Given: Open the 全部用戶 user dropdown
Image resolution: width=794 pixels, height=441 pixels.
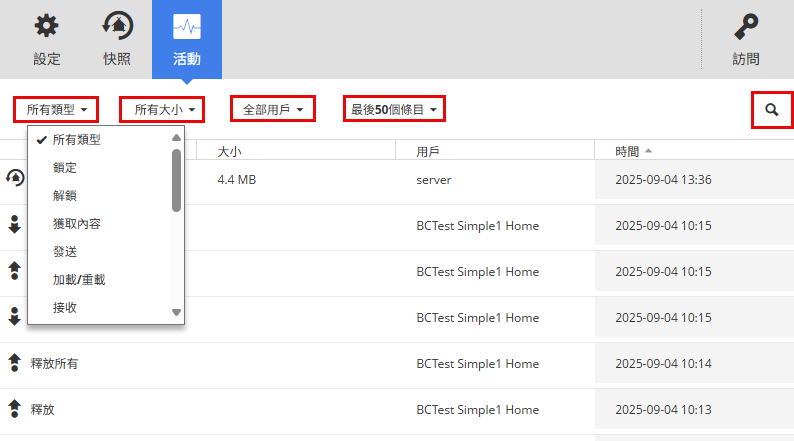Looking at the screenshot, I should pyautogui.click(x=273, y=109).
